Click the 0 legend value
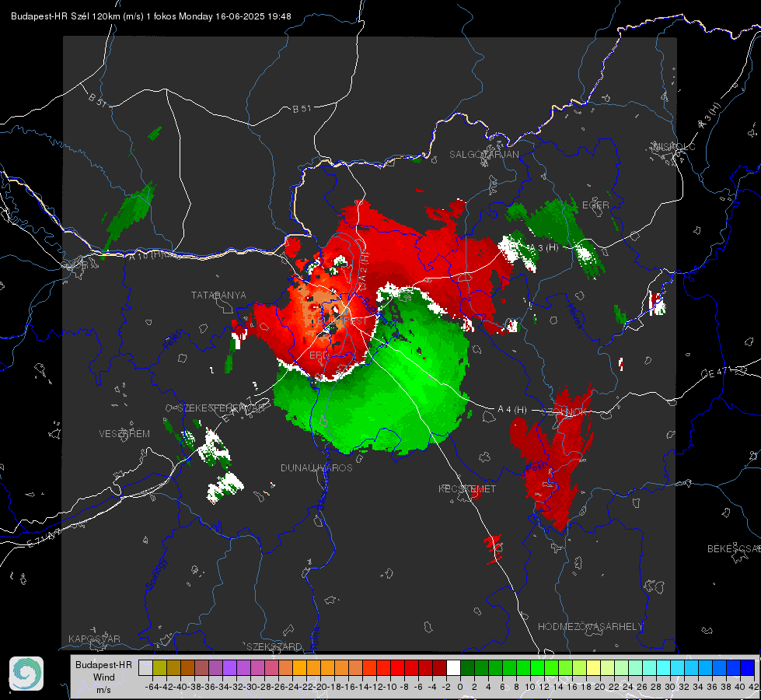 pyautogui.click(x=460, y=687)
